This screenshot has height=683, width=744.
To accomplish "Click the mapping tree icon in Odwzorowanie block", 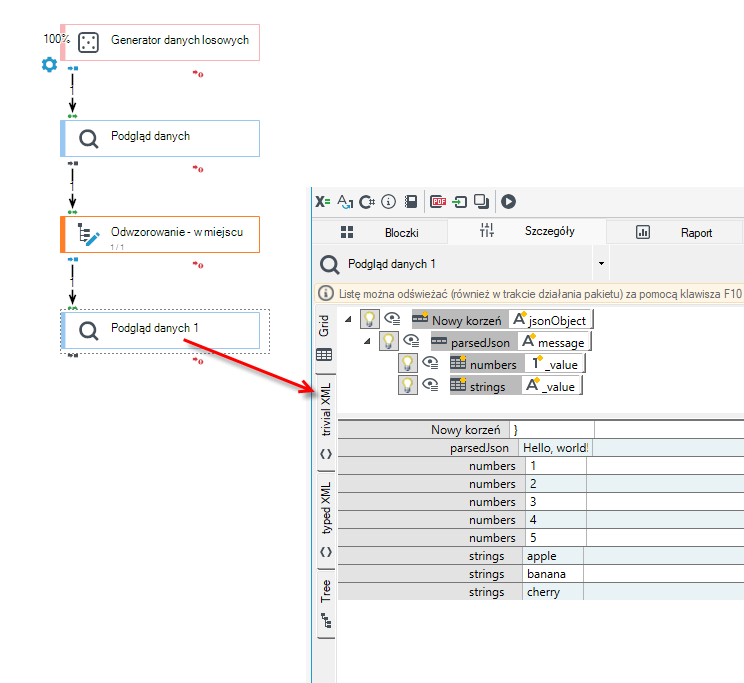I will [x=88, y=234].
